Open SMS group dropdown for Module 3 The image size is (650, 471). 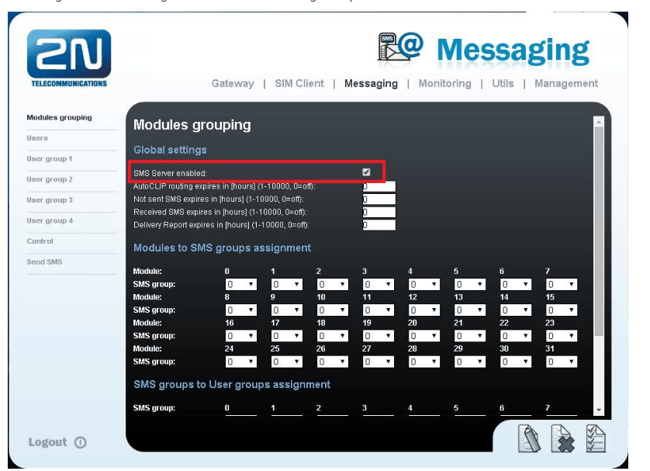click(378, 284)
